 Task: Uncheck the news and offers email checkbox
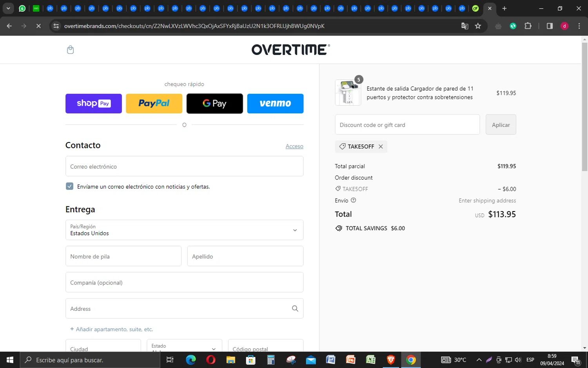69,186
